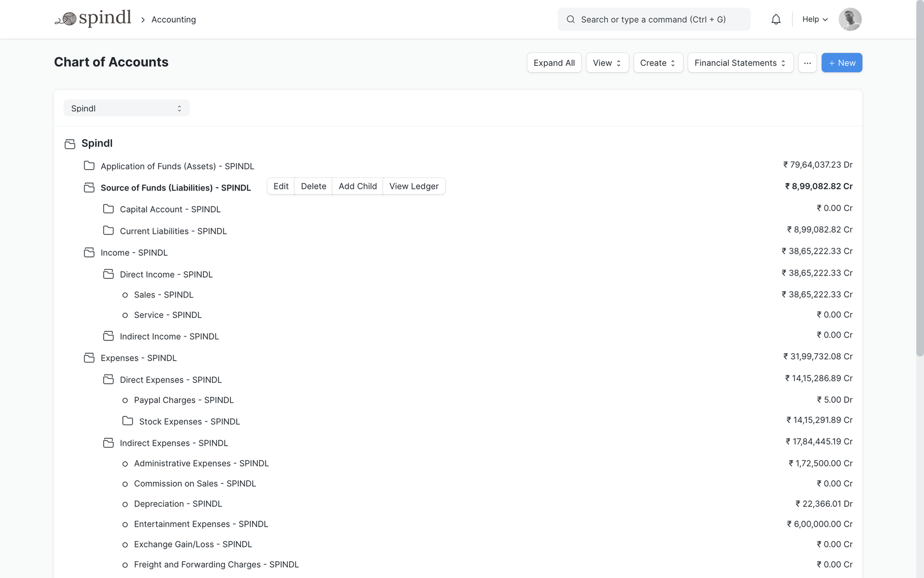Collapse the Spindl root folder icon
This screenshot has width=924, height=578.
(70, 143)
